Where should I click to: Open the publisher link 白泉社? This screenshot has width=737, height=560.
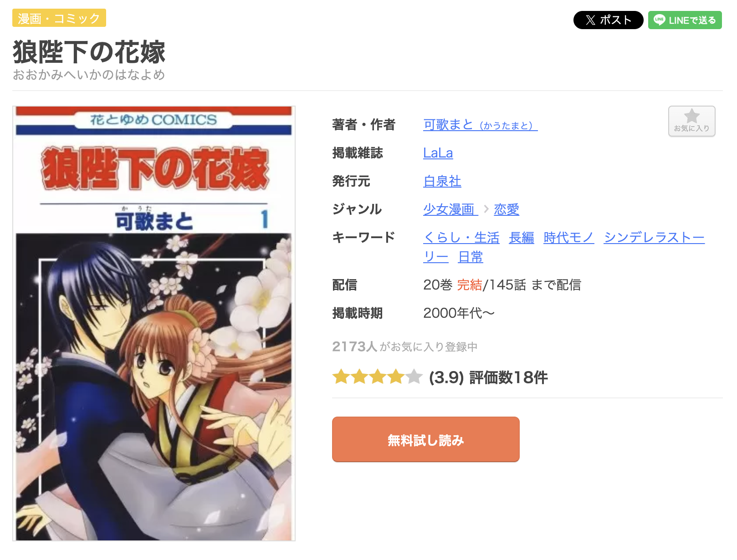tap(442, 181)
